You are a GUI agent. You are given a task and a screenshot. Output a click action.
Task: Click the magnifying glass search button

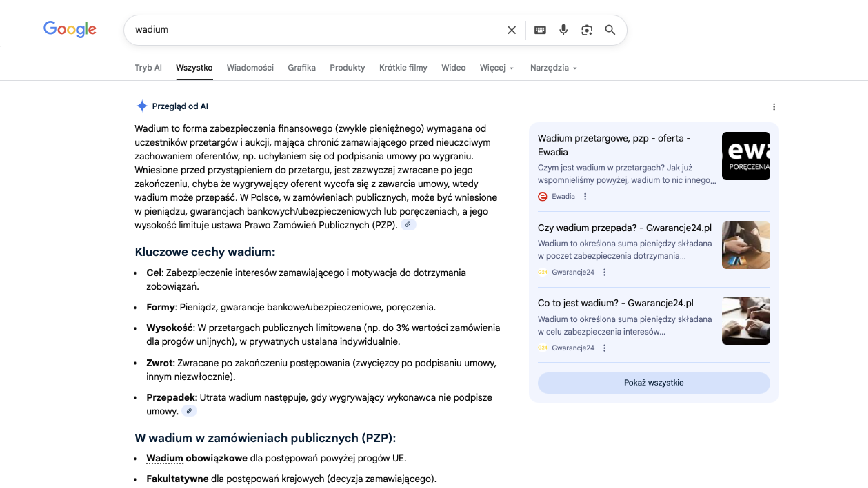[610, 30]
